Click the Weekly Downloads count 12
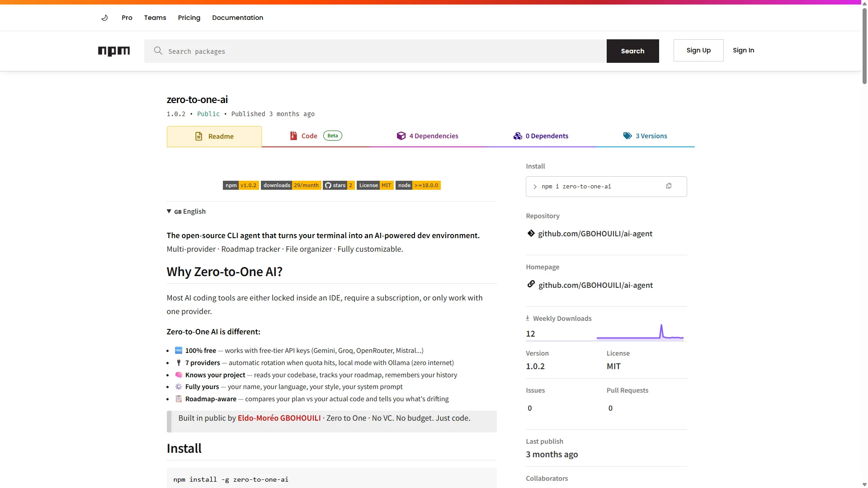 [x=530, y=333]
